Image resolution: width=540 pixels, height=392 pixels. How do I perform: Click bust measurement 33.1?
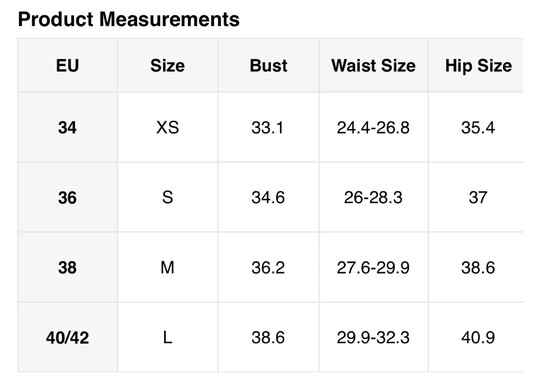[x=267, y=128]
